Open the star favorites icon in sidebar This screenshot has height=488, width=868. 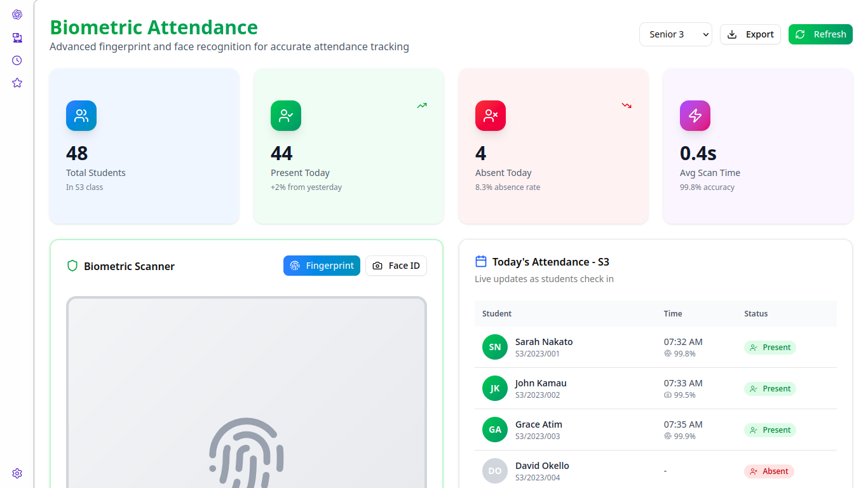pos(17,83)
